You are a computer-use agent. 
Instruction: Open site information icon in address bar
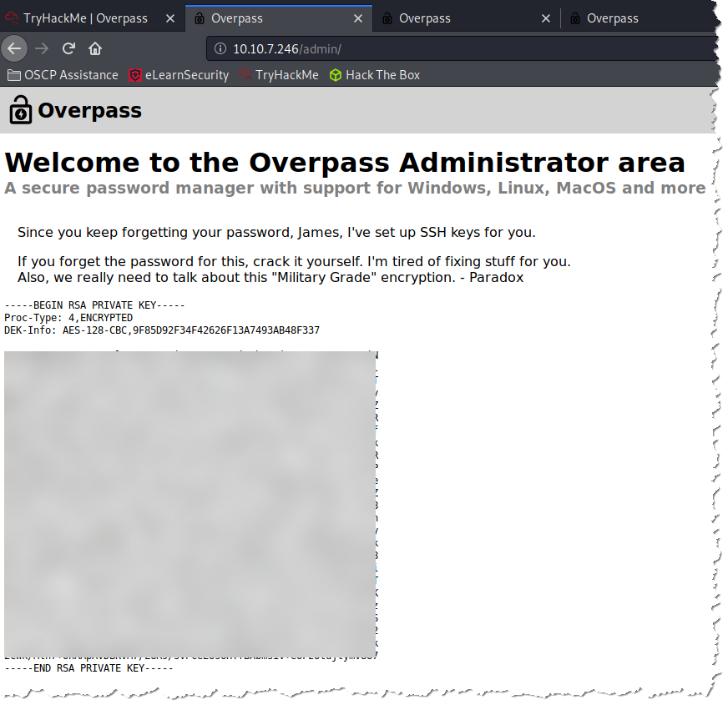[x=220, y=49]
